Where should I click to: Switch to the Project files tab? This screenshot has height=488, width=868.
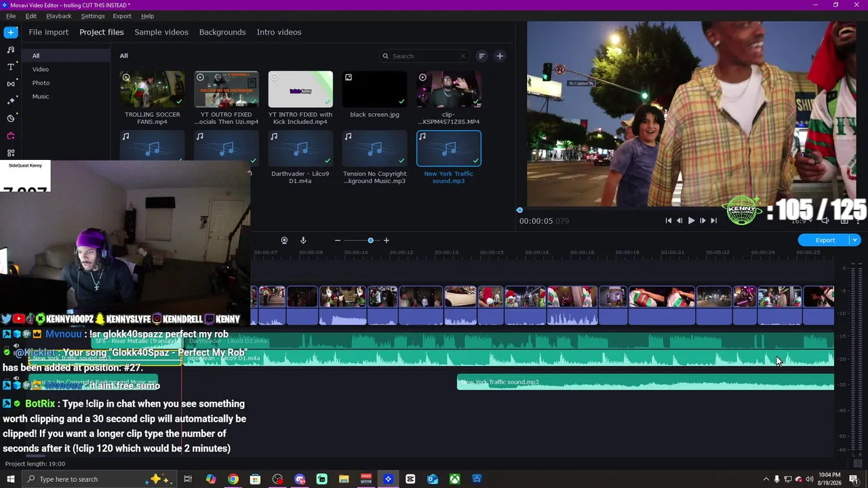pos(102,32)
